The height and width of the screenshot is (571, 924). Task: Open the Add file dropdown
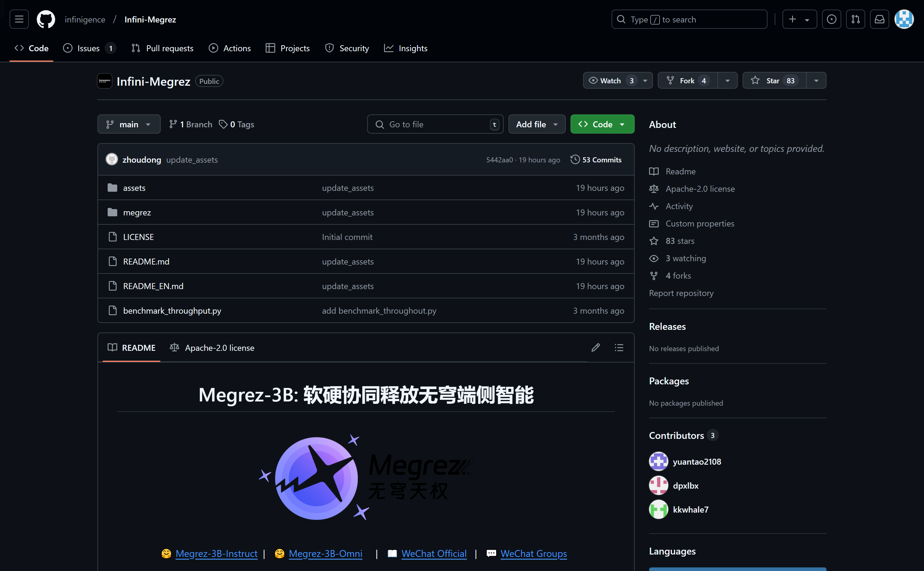tap(537, 124)
